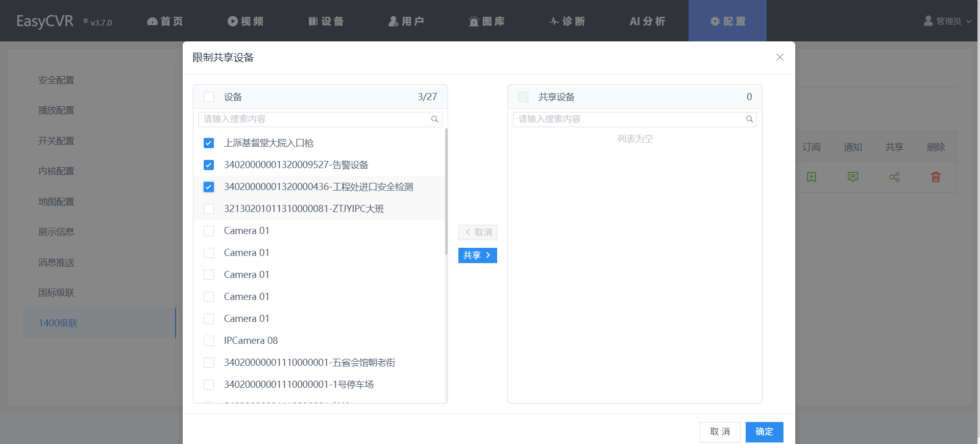Click the notification message icon in the row
The image size is (980, 444).
point(852,177)
